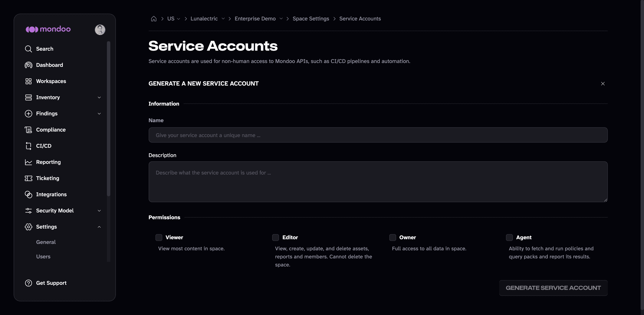The width and height of the screenshot is (644, 315).
Task: Expand the Findings menu chevron
Action: click(x=99, y=114)
